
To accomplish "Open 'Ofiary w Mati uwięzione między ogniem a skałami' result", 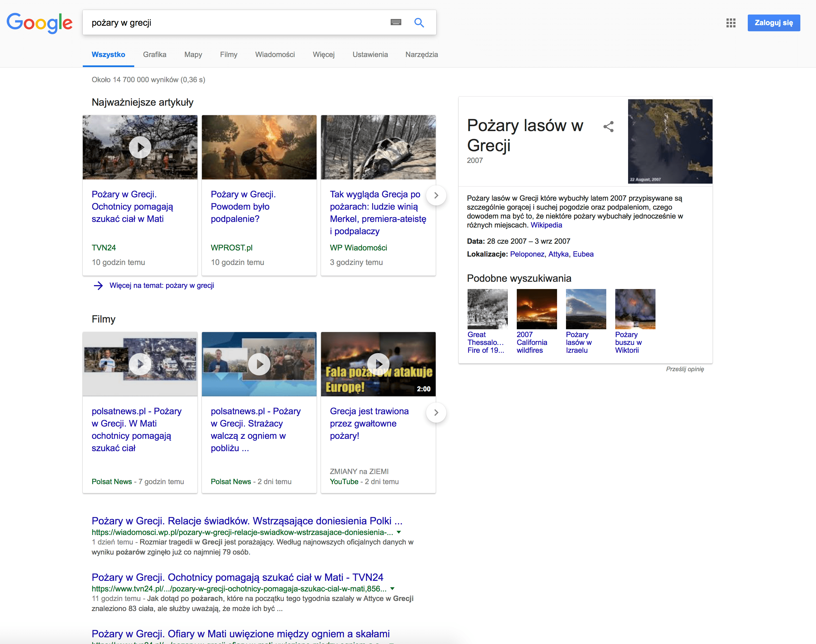I will coord(241,634).
